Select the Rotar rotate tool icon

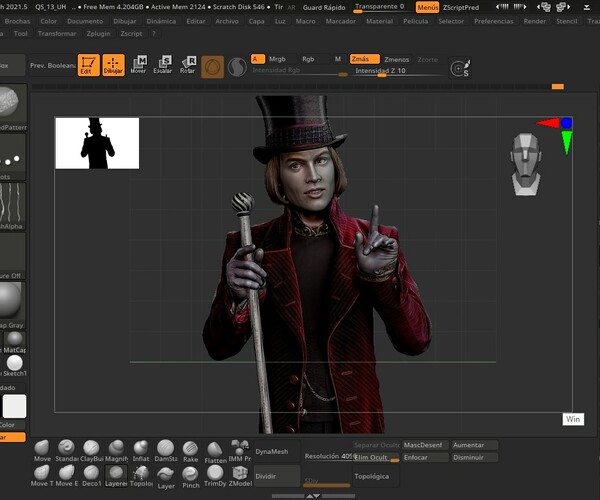188,65
